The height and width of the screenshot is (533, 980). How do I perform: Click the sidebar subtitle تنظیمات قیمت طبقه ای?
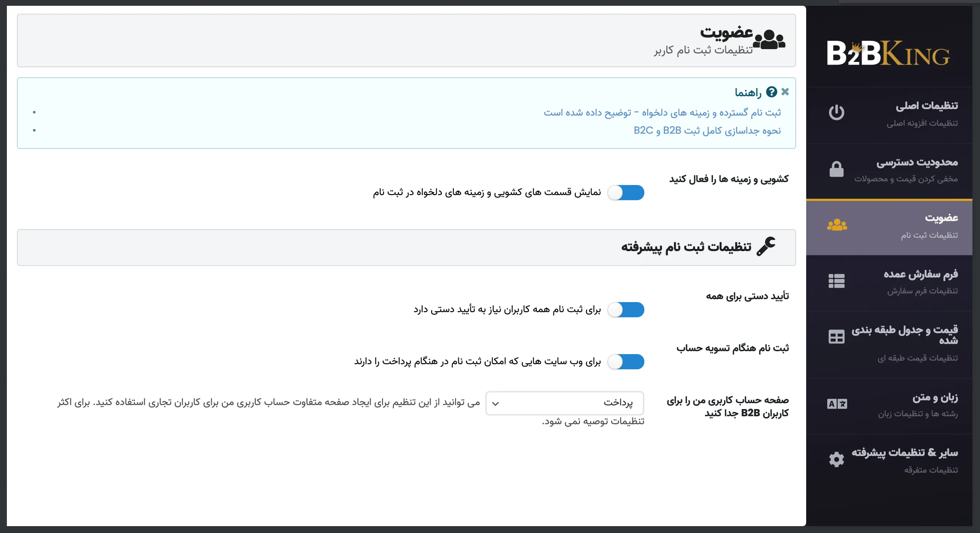917,358
